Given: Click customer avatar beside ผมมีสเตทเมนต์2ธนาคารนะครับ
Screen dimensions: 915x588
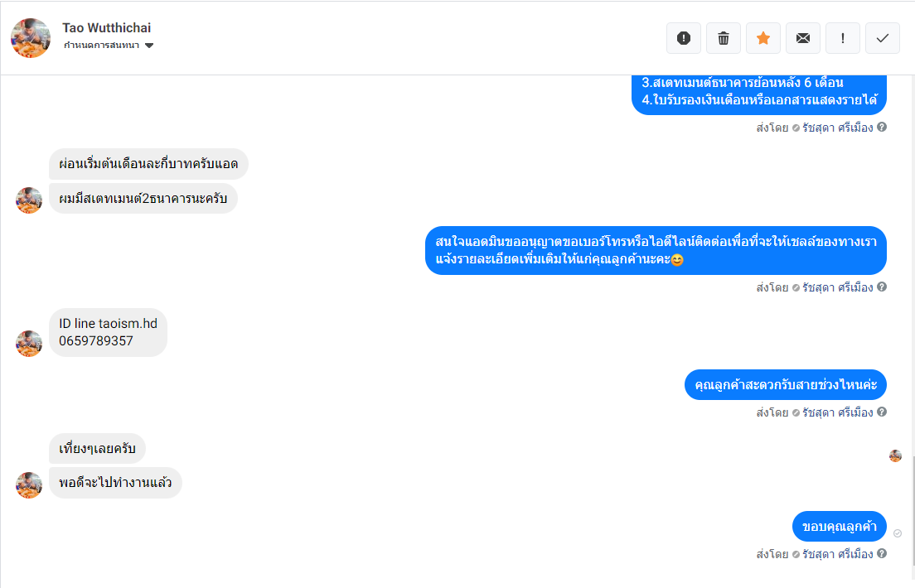Looking at the screenshot, I should (29, 200).
